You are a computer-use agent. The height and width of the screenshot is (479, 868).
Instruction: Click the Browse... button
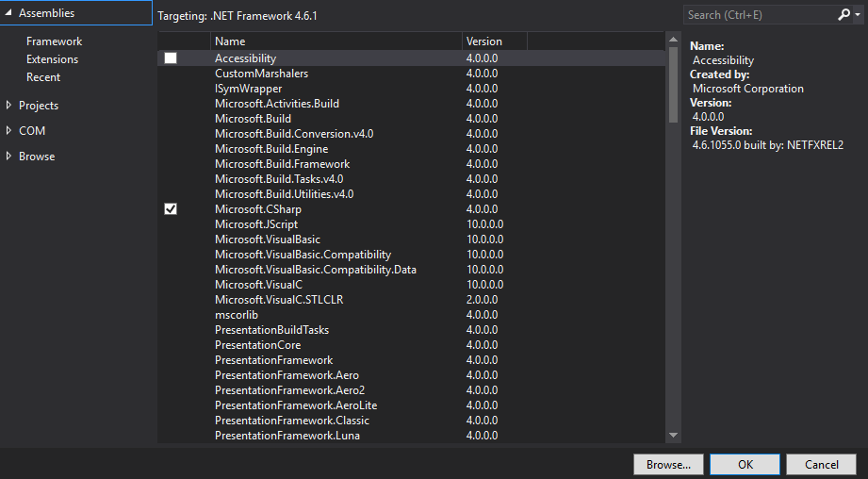tap(668, 464)
